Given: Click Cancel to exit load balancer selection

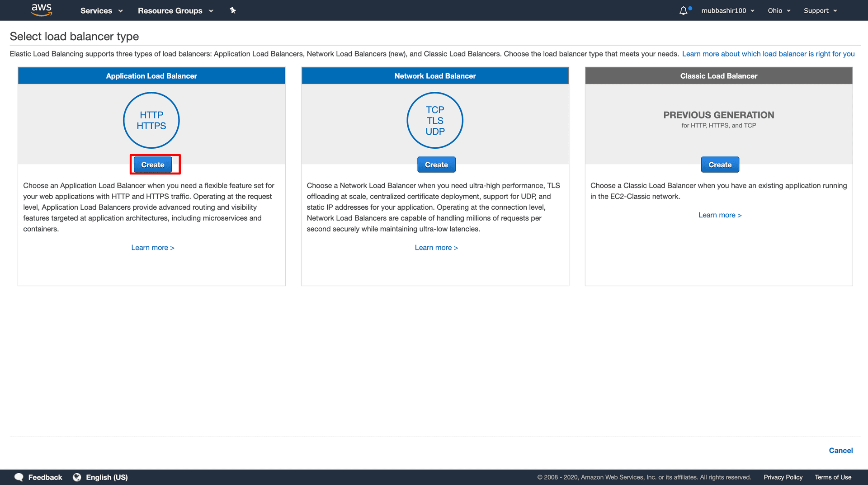Looking at the screenshot, I should coord(840,450).
